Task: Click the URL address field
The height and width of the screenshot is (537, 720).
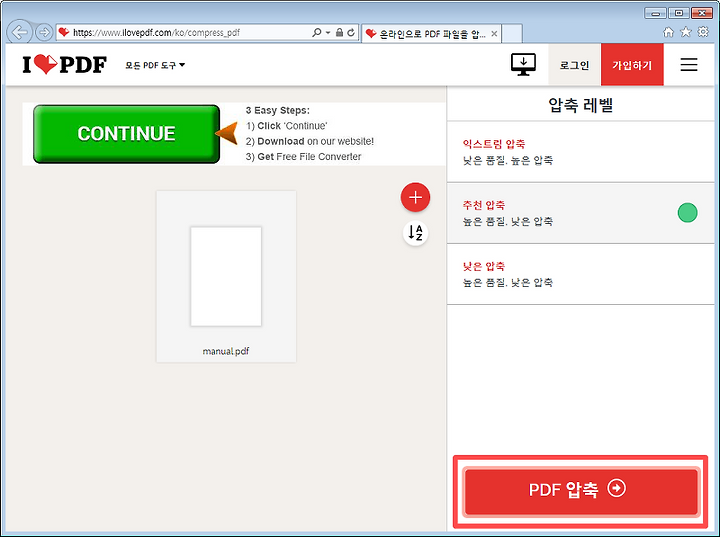Action: pos(184,33)
